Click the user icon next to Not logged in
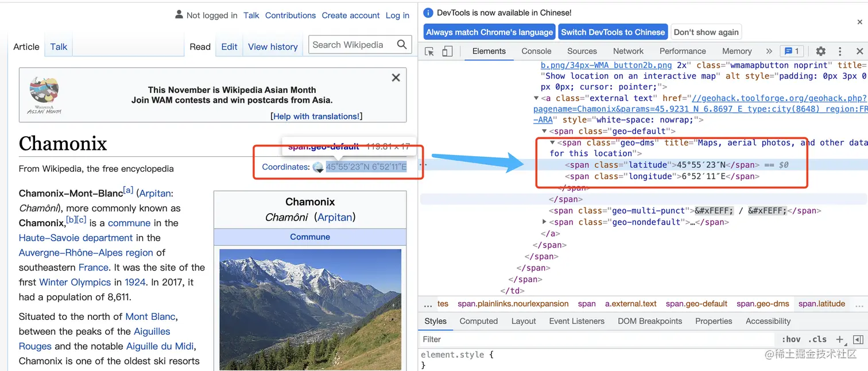868x371 pixels. click(x=179, y=15)
